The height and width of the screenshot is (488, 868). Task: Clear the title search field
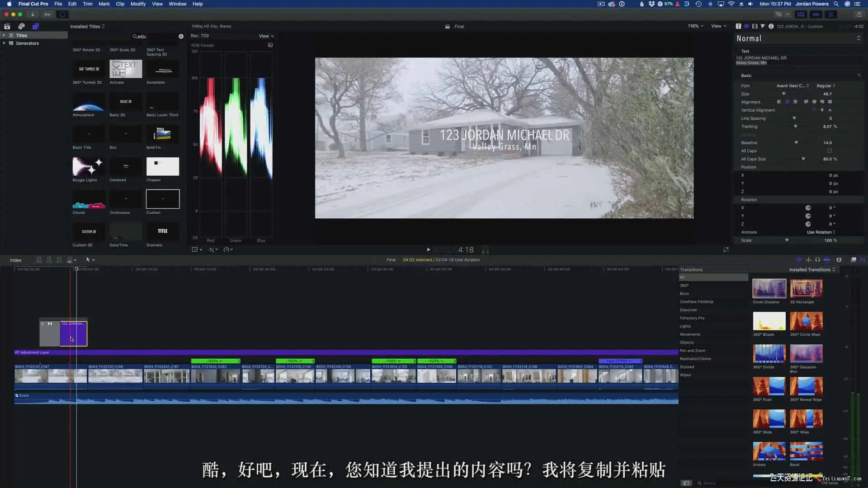point(181,36)
